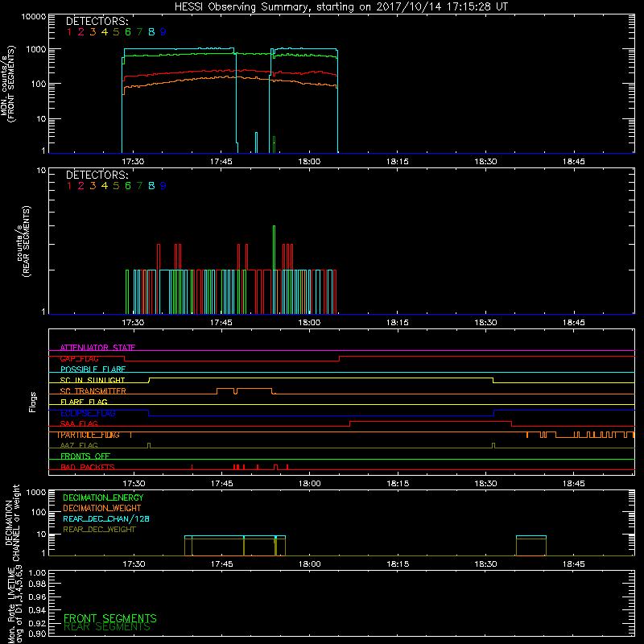
Task: Click the 18:15 time tick under the front segments plot
Action: tap(397, 162)
